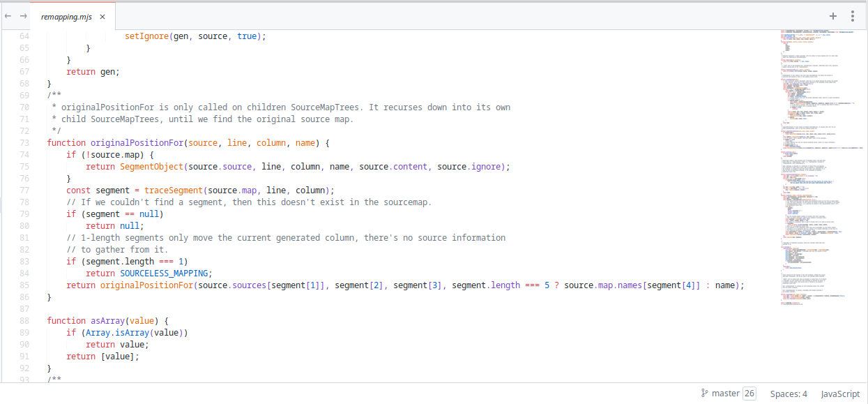The image size is (868, 404).
Task: Click the git branch icon in status bar
Action: (x=704, y=394)
